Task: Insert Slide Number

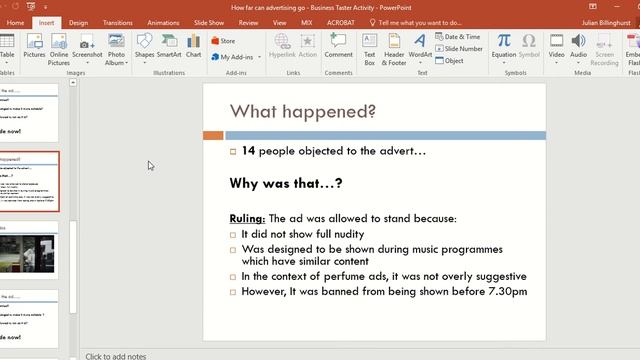Action: click(x=459, y=49)
